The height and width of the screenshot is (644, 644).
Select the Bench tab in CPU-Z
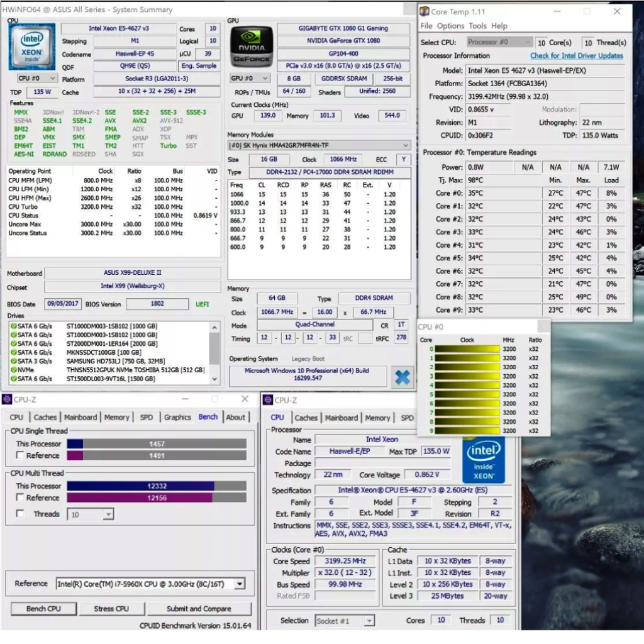208,417
